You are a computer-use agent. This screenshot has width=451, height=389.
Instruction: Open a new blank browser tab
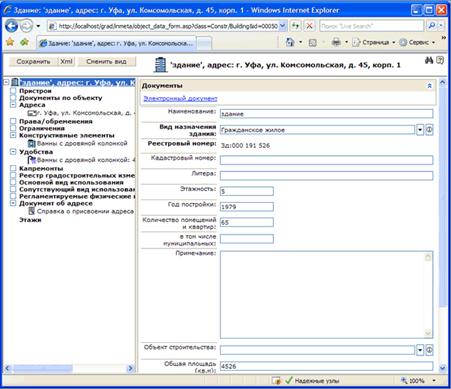point(204,43)
